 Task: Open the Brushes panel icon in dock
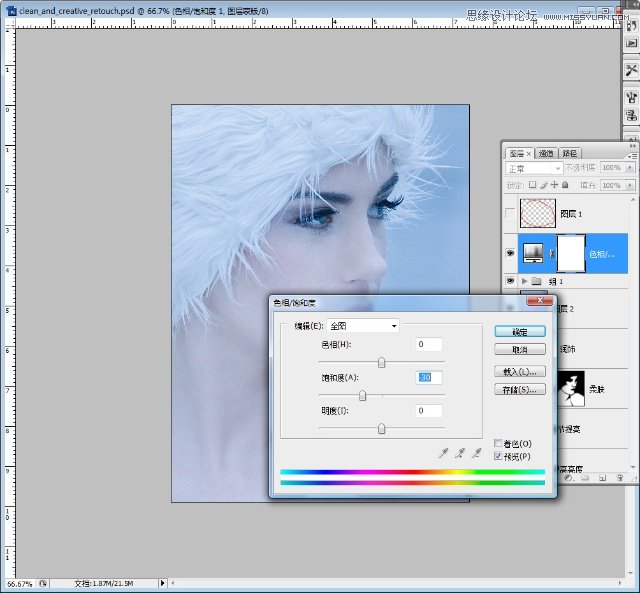pos(631,97)
